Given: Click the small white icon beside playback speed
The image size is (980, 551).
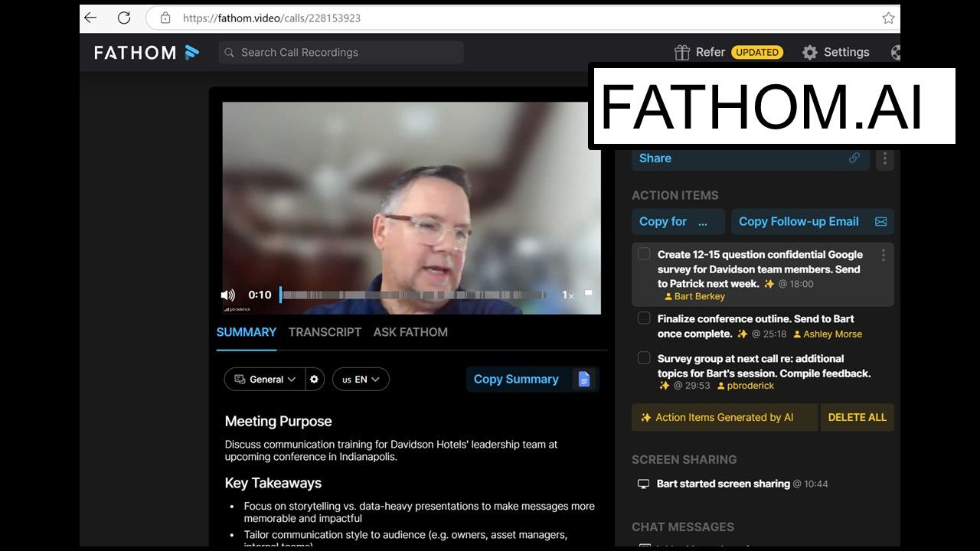Looking at the screenshot, I should pos(588,292).
